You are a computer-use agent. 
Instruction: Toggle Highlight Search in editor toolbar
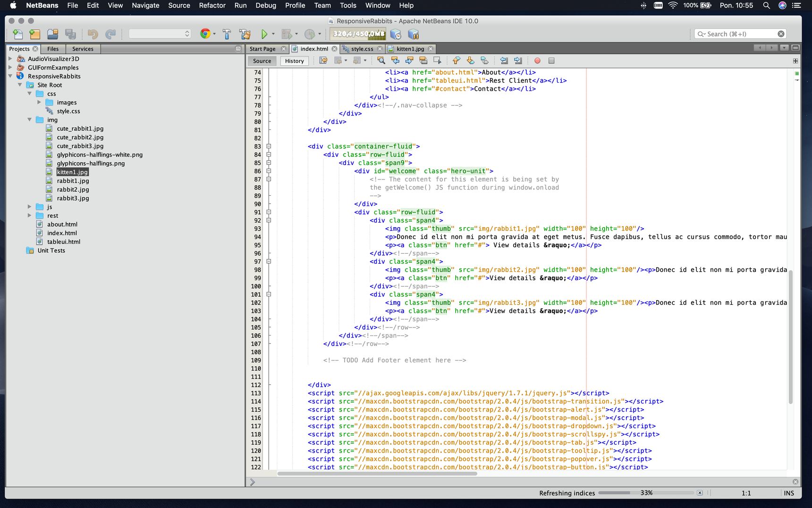tap(423, 60)
